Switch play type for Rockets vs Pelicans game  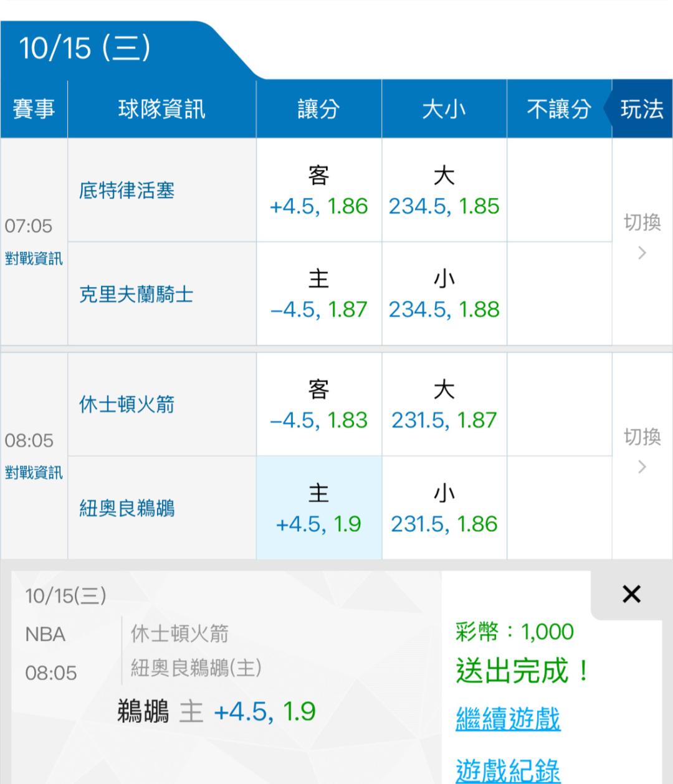(642, 451)
